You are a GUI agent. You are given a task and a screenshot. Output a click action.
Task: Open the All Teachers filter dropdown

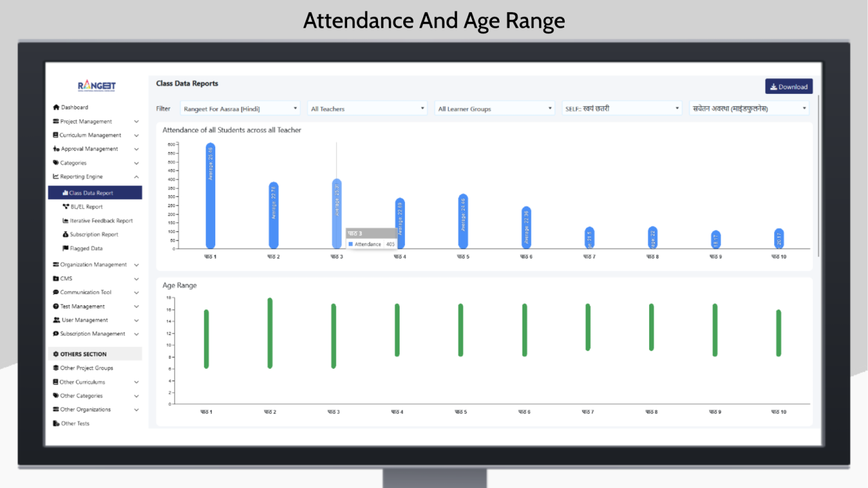click(x=368, y=108)
